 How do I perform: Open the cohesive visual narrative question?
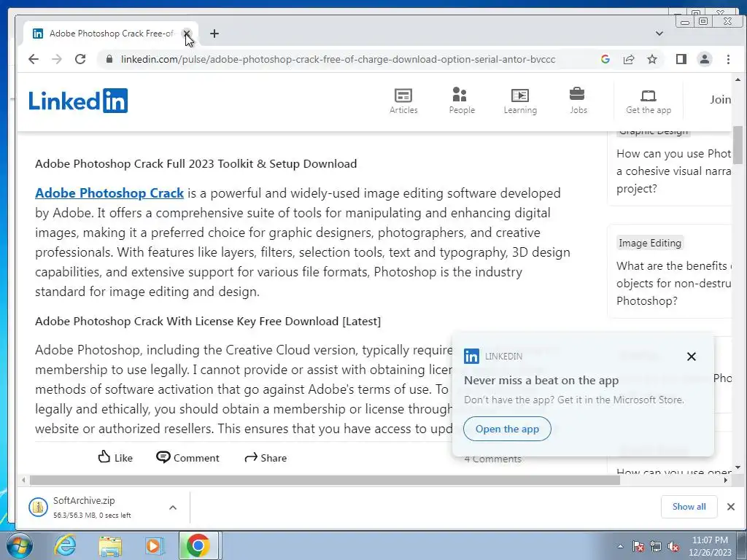pos(673,171)
